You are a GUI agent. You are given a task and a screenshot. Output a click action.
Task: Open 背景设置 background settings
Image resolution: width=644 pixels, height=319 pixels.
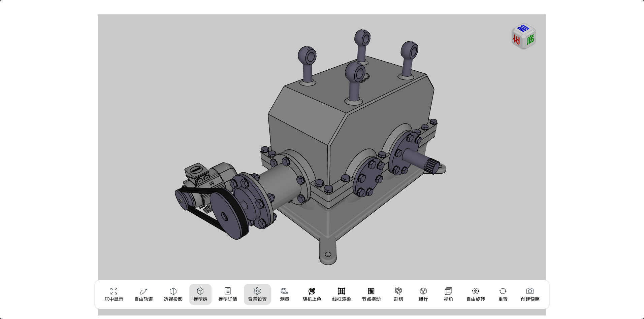pos(257,294)
